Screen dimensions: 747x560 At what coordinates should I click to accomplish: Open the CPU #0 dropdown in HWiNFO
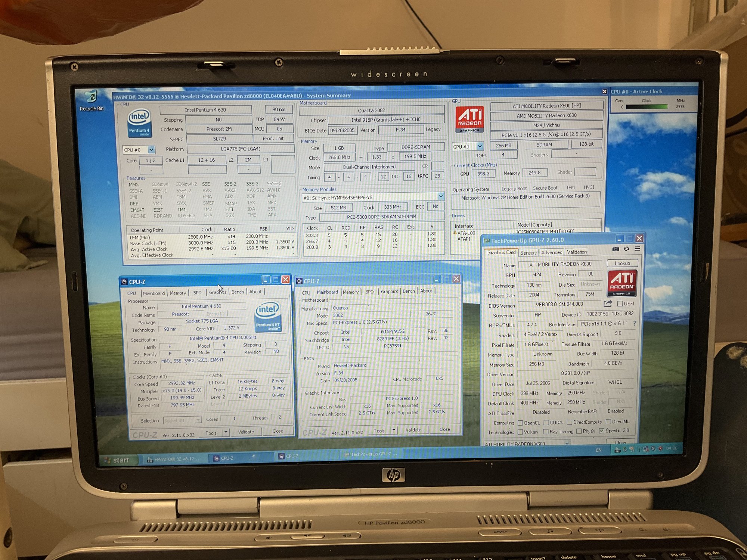tap(151, 150)
